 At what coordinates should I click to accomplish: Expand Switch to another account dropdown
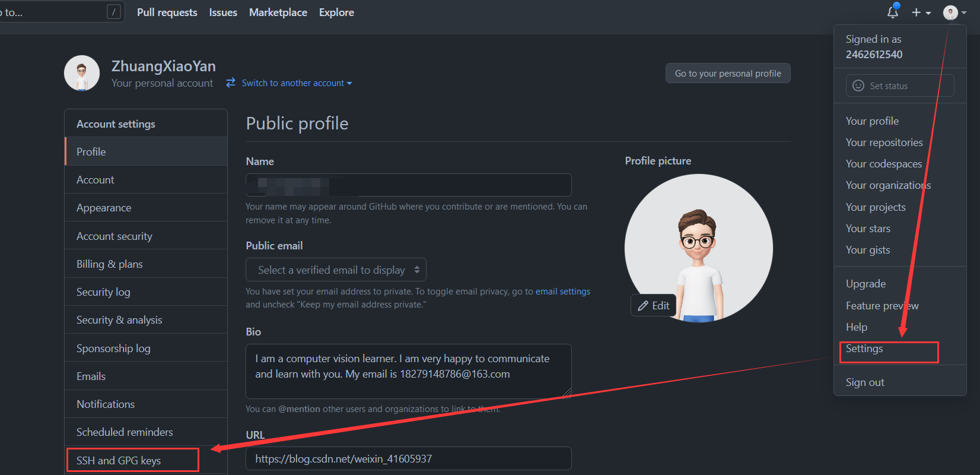tap(297, 83)
